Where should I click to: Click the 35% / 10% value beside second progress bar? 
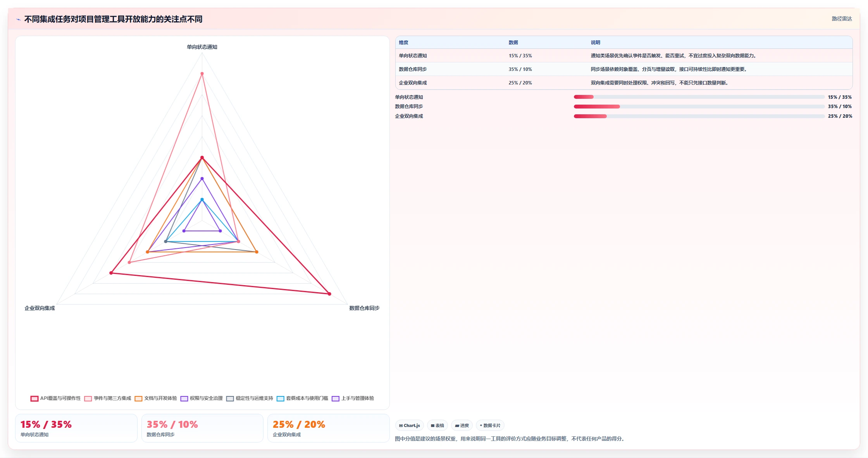[840, 107]
